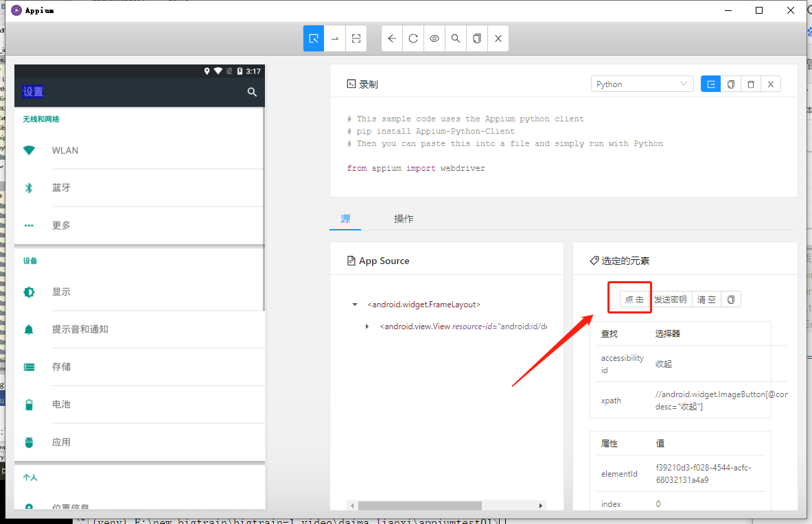Copy recorded code to clipboard
Screen dimensions: 812x524
click(731, 84)
